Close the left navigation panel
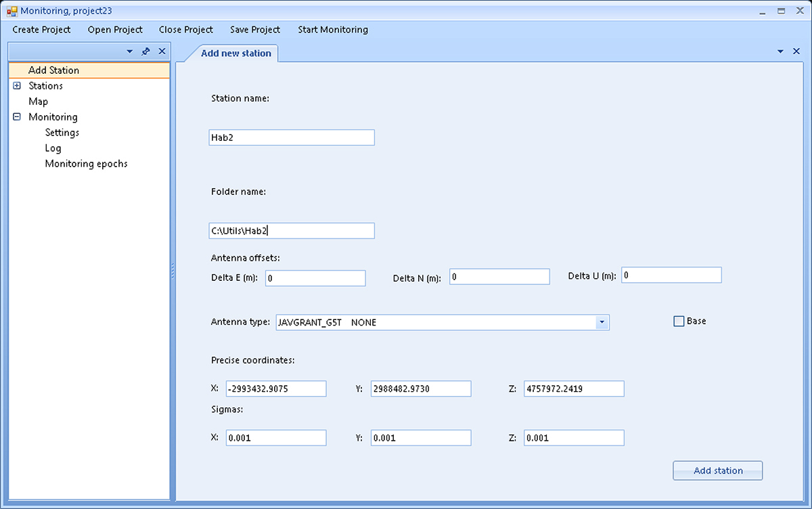The image size is (812, 509). [162, 51]
